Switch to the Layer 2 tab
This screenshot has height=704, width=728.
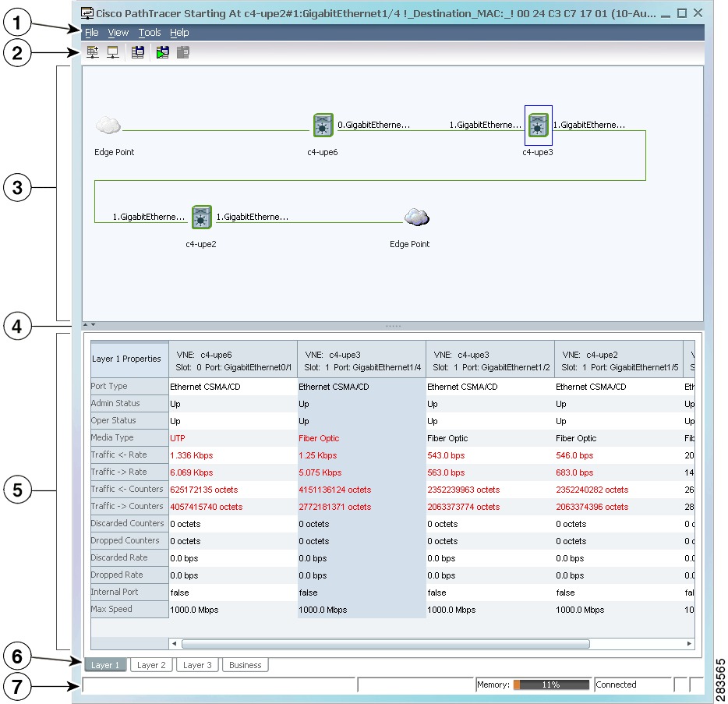point(151,665)
